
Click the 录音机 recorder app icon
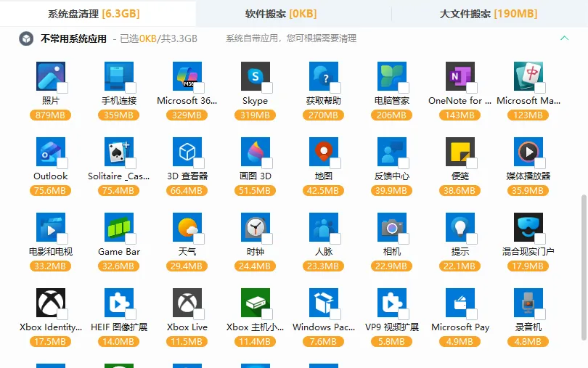(528, 303)
